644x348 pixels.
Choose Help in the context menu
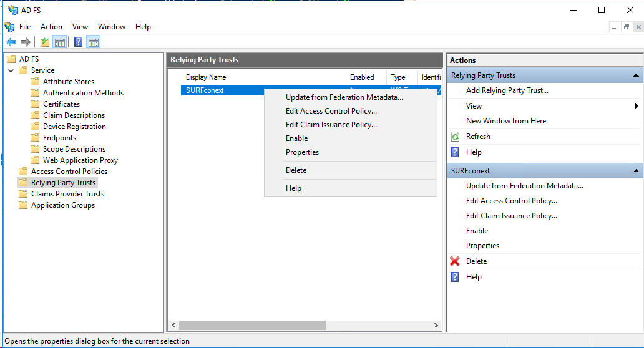tap(350, 188)
